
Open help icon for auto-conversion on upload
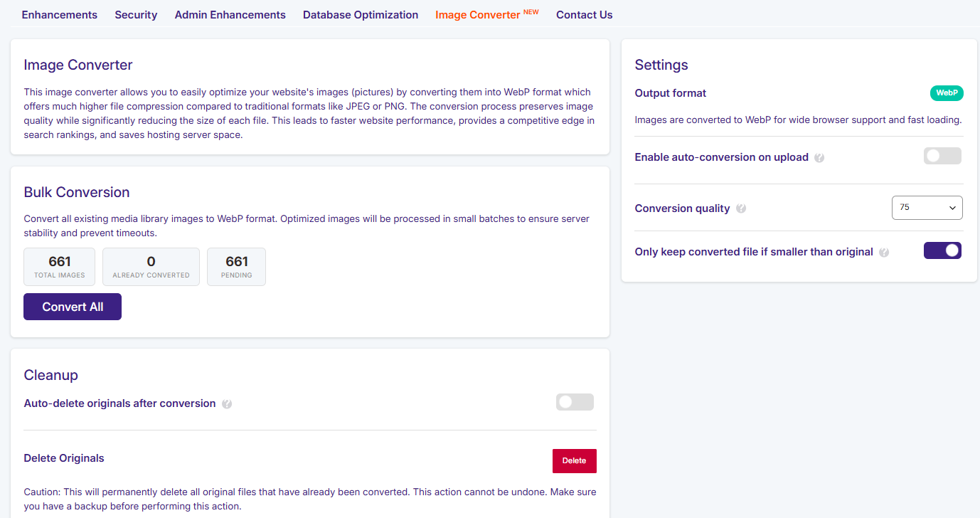coord(819,157)
